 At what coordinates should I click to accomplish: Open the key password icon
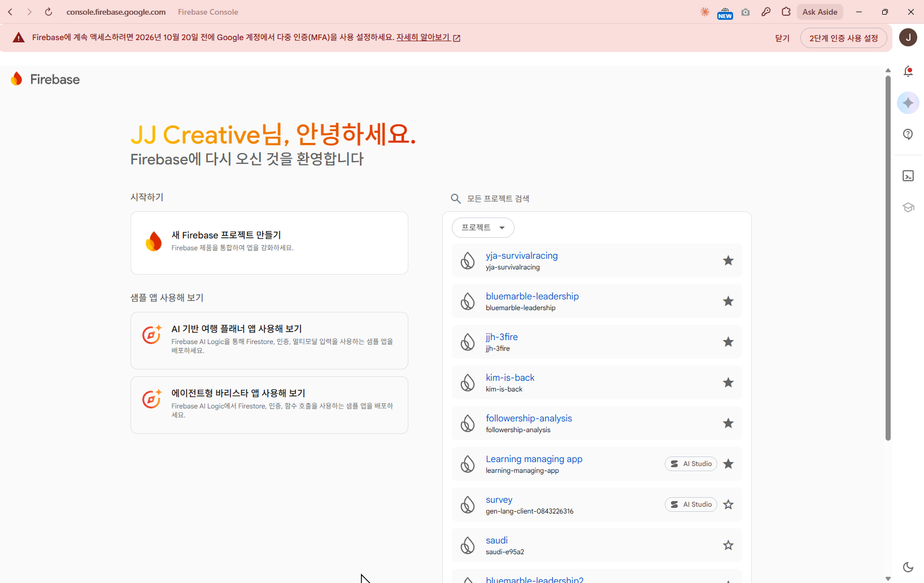pyautogui.click(x=766, y=12)
